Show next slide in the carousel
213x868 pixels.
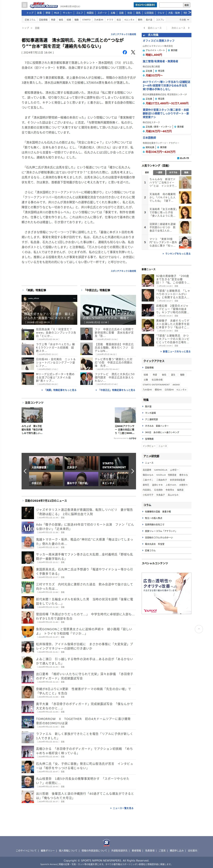coord(133,471)
